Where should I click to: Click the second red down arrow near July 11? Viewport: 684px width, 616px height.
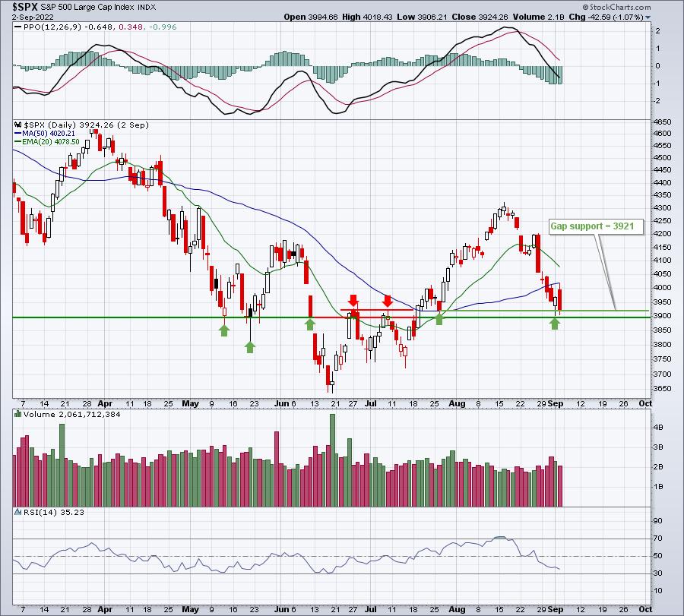point(388,301)
